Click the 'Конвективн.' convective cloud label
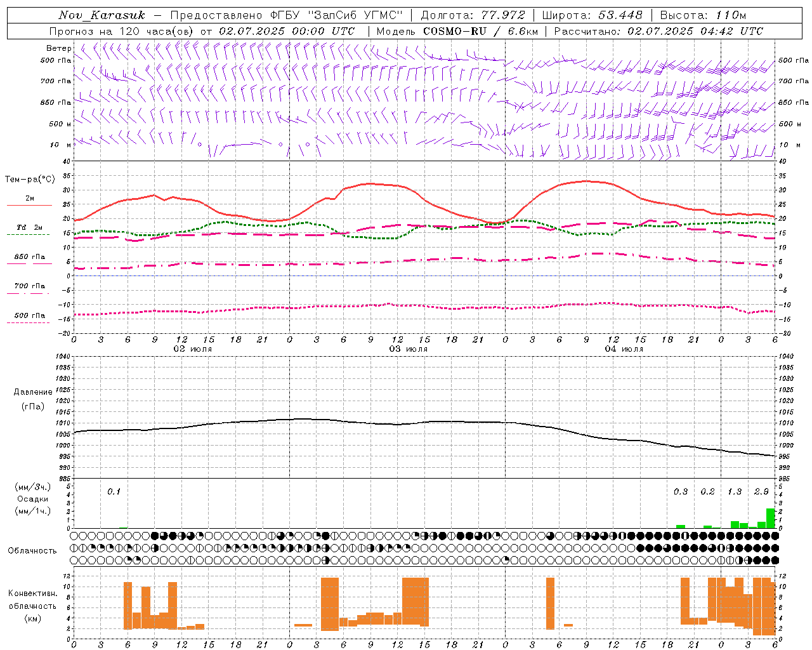Viewport: 812px width, 650px height. click(33, 594)
